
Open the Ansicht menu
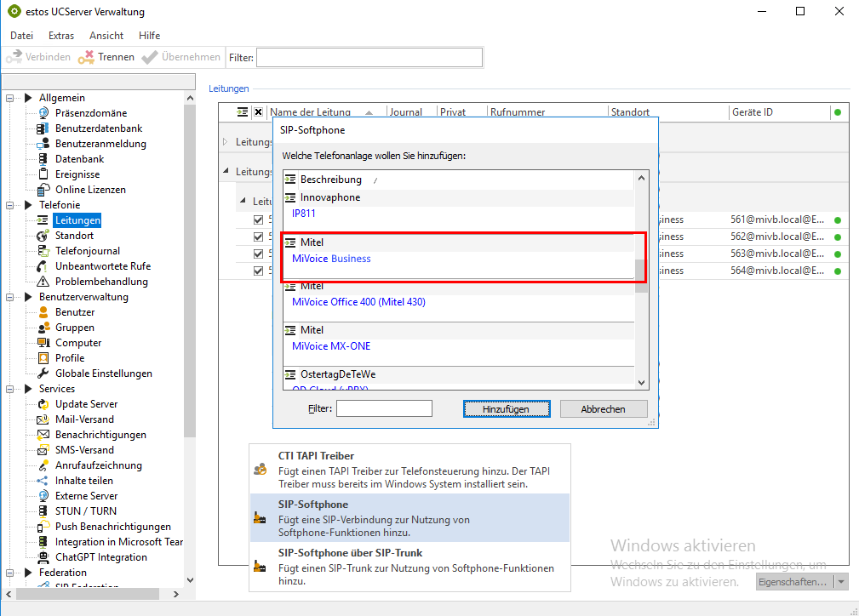(x=106, y=35)
